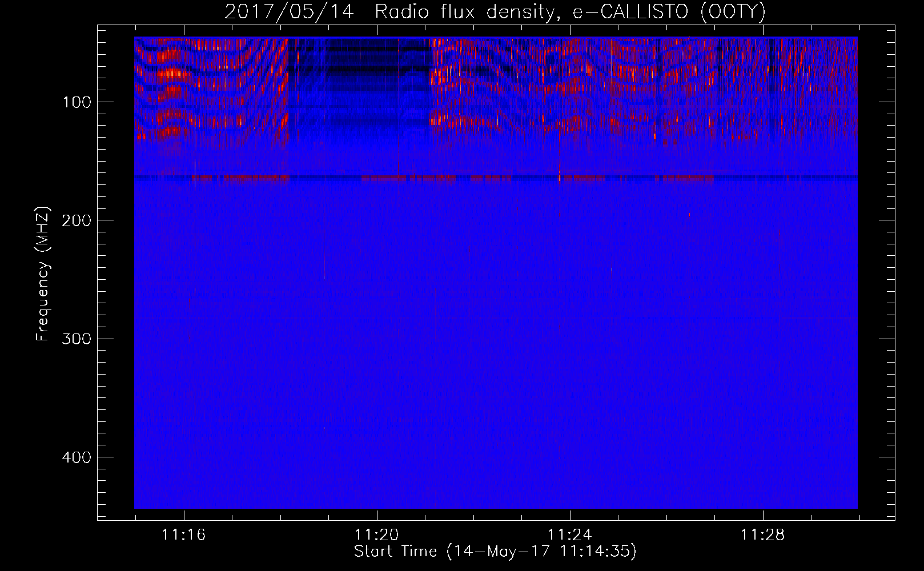924x571 pixels.
Task: Click the '11:28' time tick label
Action: point(763,535)
